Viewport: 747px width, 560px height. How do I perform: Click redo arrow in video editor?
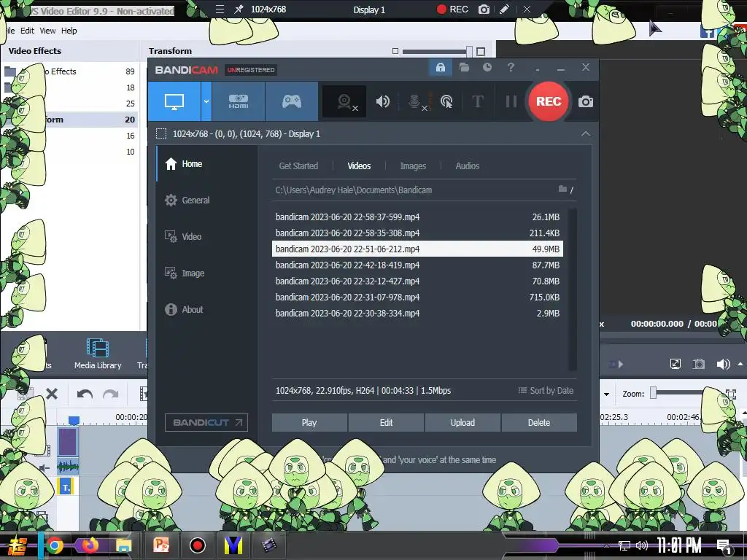click(111, 394)
